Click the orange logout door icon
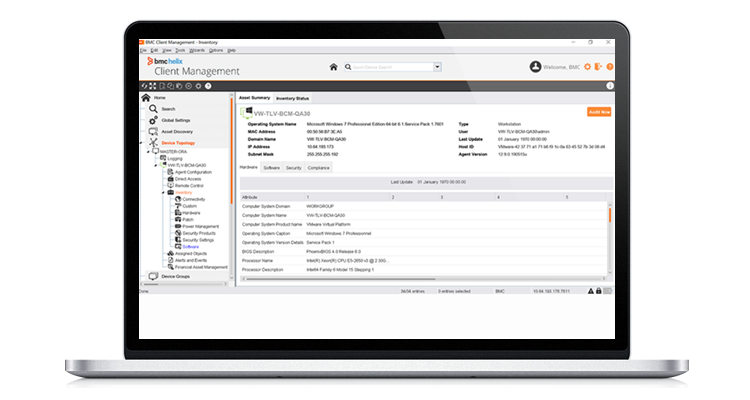 [598, 67]
